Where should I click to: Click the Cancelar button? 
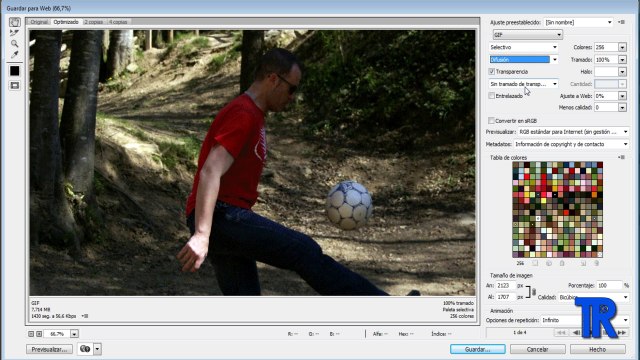[538, 349]
